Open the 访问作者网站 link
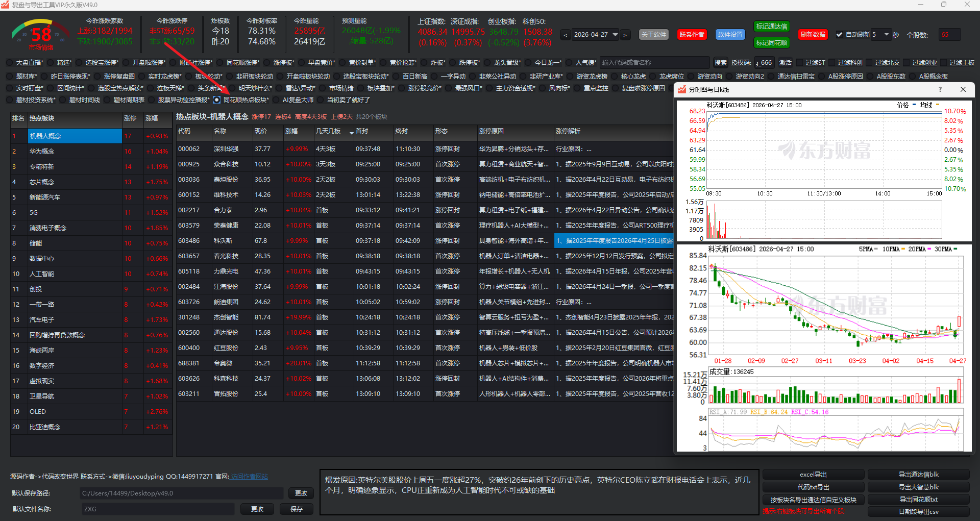The image size is (980, 521). click(249, 477)
